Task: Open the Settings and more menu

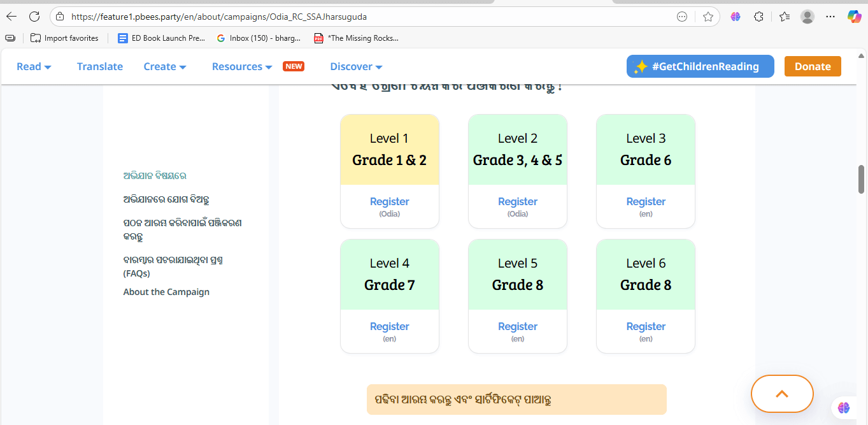Action: point(830,17)
